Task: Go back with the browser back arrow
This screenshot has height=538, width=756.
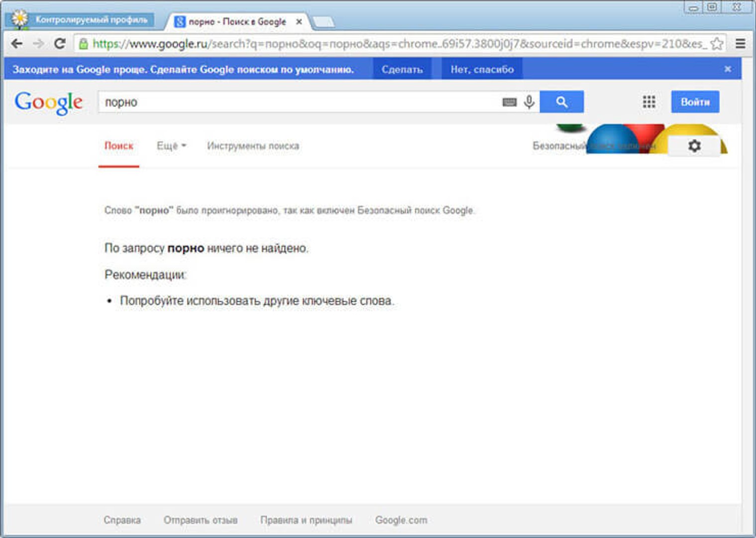Action: tap(17, 44)
